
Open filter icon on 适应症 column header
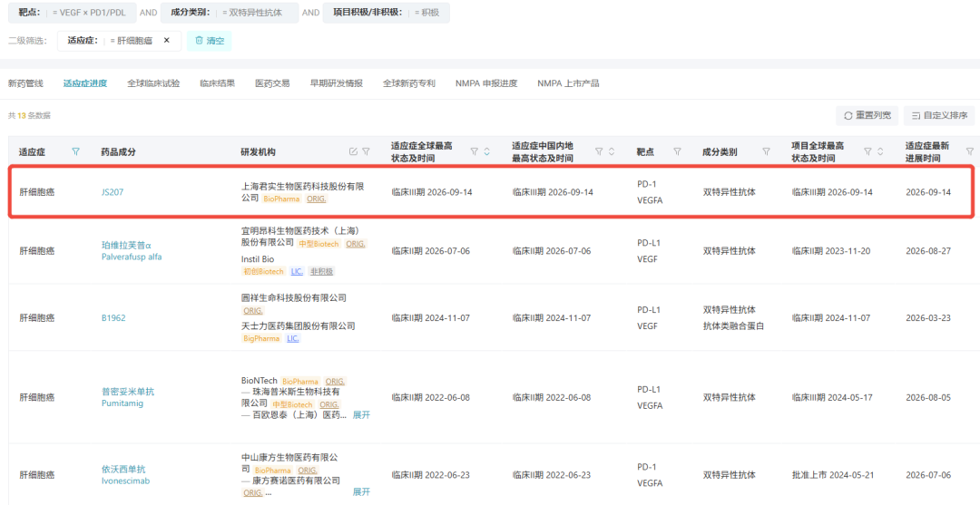click(75, 151)
